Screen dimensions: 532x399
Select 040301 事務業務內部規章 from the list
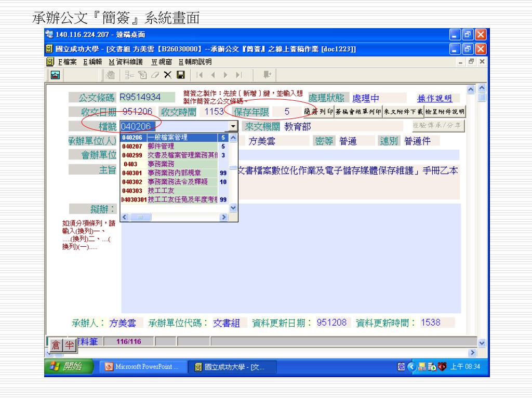[x=174, y=172]
